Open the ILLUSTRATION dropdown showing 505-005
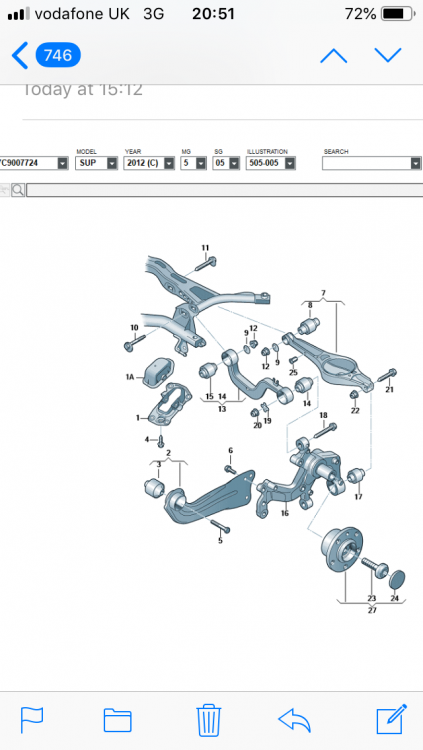Image resolution: width=423 pixels, height=750 pixels. point(271,163)
